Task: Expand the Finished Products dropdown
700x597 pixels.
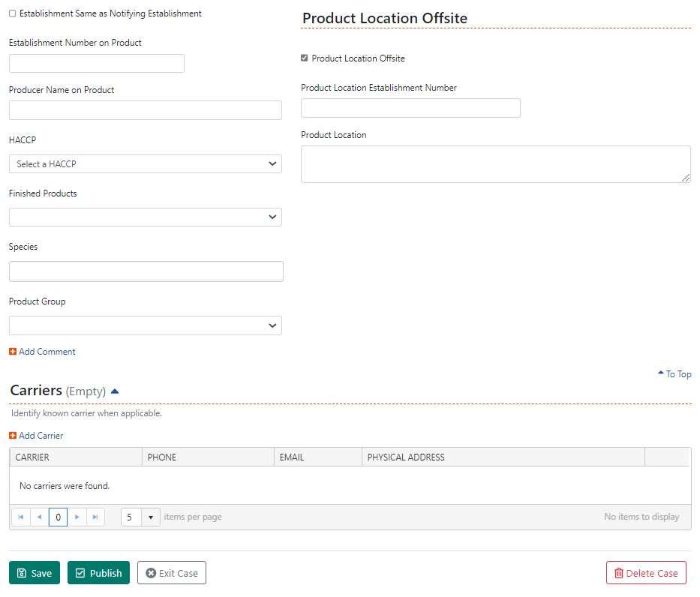Action: click(x=146, y=217)
